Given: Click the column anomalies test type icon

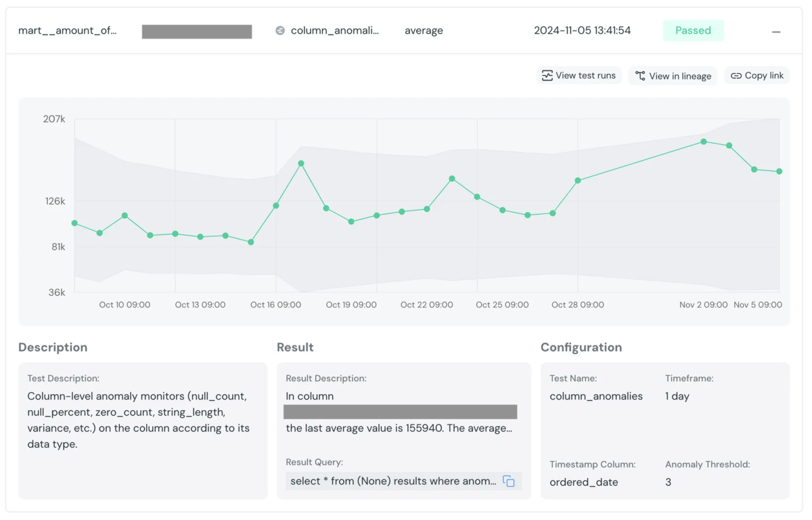Looking at the screenshot, I should point(280,30).
